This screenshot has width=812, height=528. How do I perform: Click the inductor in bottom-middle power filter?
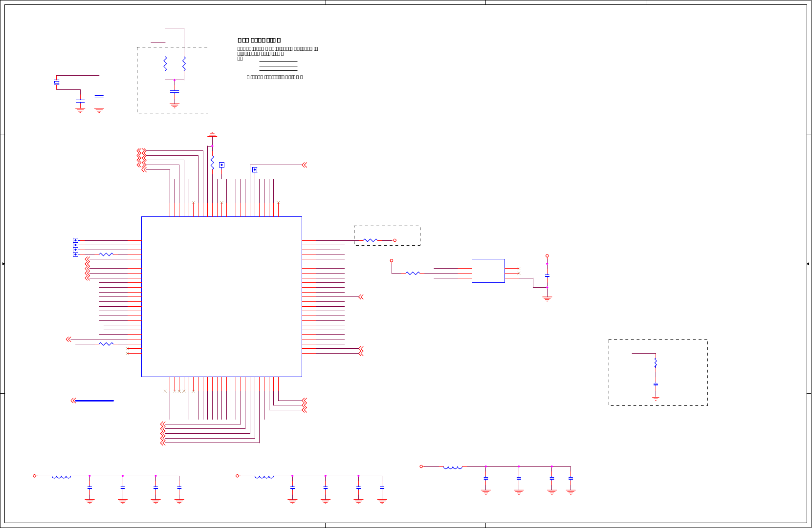pos(264,477)
